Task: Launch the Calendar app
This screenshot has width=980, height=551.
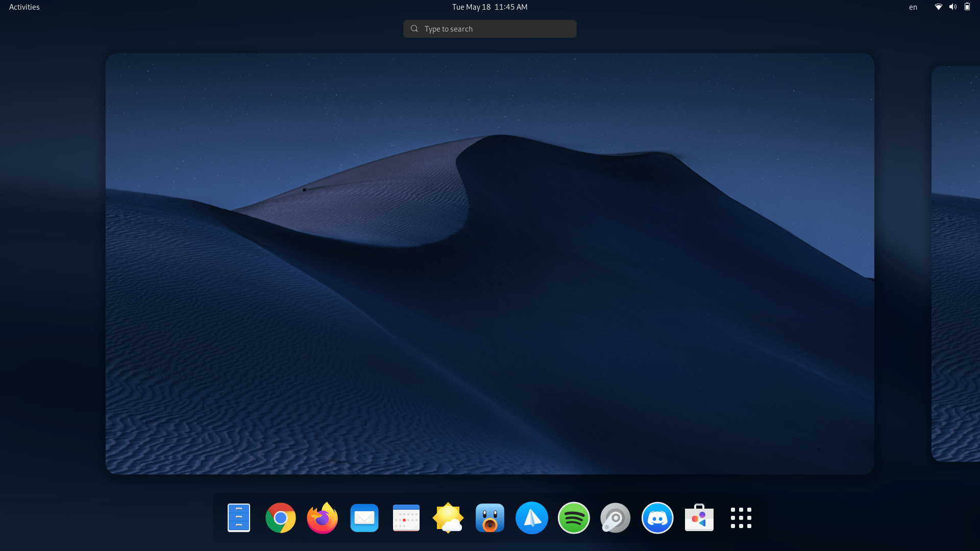Action: coord(406,518)
